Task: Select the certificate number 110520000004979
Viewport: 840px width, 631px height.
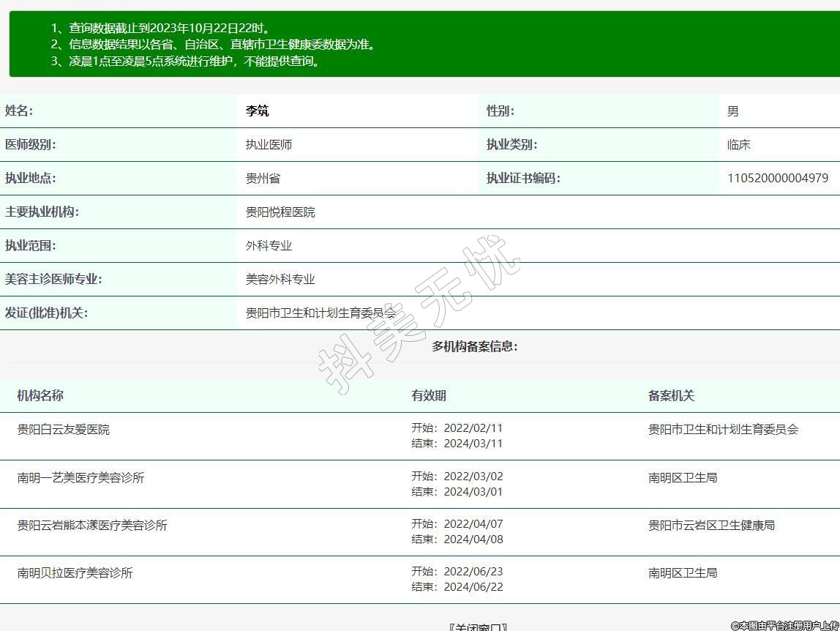Action: [x=777, y=178]
